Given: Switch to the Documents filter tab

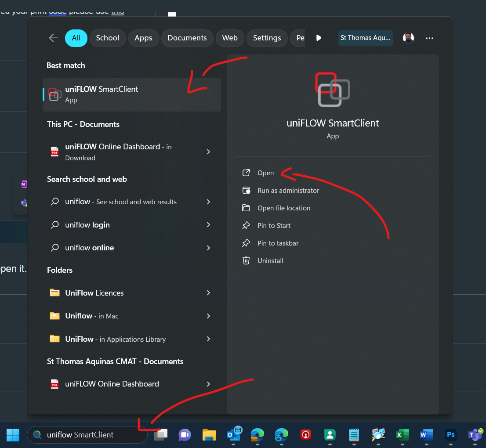Looking at the screenshot, I should coord(187,38).
